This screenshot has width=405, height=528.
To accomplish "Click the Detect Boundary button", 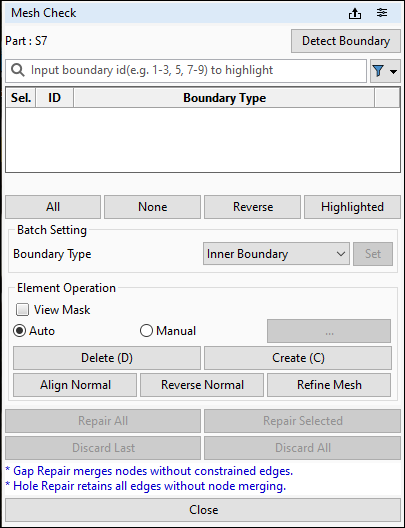I will click(346, 41).
